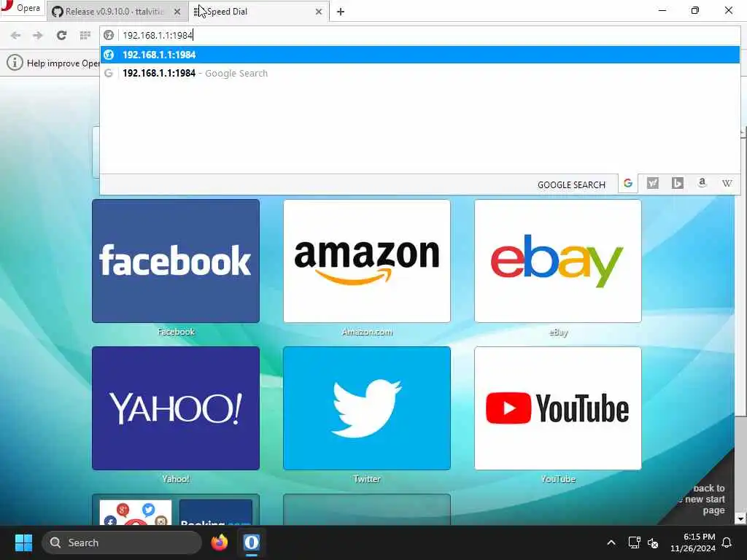Image resolution: width=747 pixels, height=560 pixels.
Task: Choose the 192.168.1.1:1984 Google Search suggestion
Action: pyautogui.click(x=419, y=74)
